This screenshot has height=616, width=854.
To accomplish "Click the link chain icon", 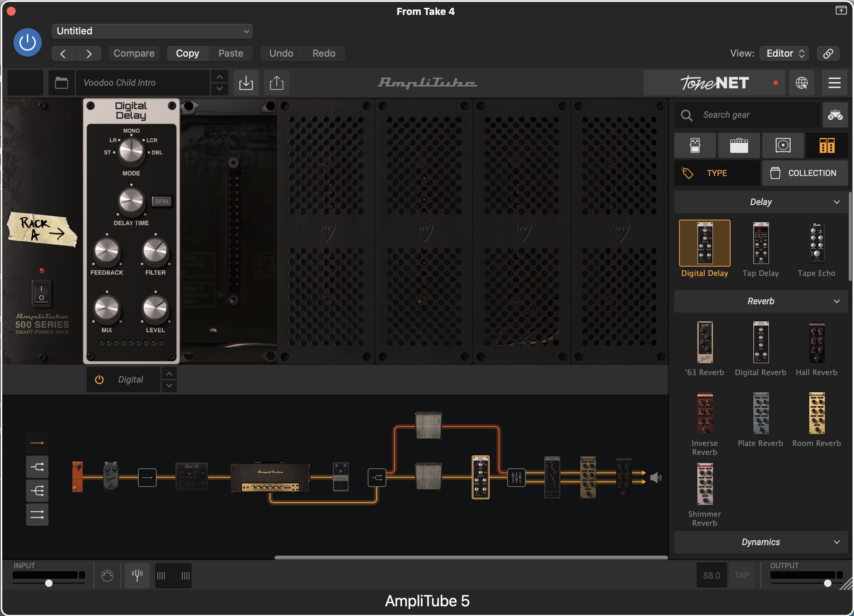I will (x=828, y=53).
